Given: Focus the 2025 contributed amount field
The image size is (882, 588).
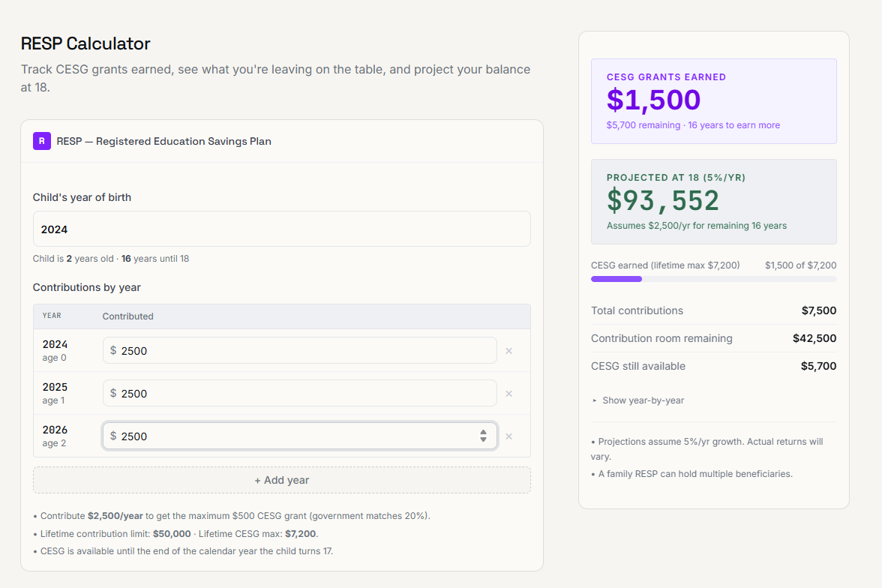Looking at the screenshot, I should pyautogui.click(x=300, y=393).
